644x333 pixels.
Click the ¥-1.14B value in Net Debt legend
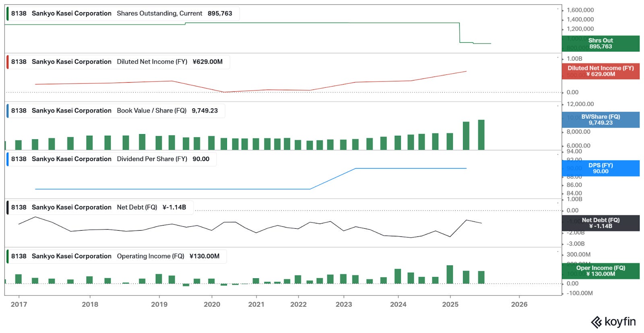click(174, 207)
